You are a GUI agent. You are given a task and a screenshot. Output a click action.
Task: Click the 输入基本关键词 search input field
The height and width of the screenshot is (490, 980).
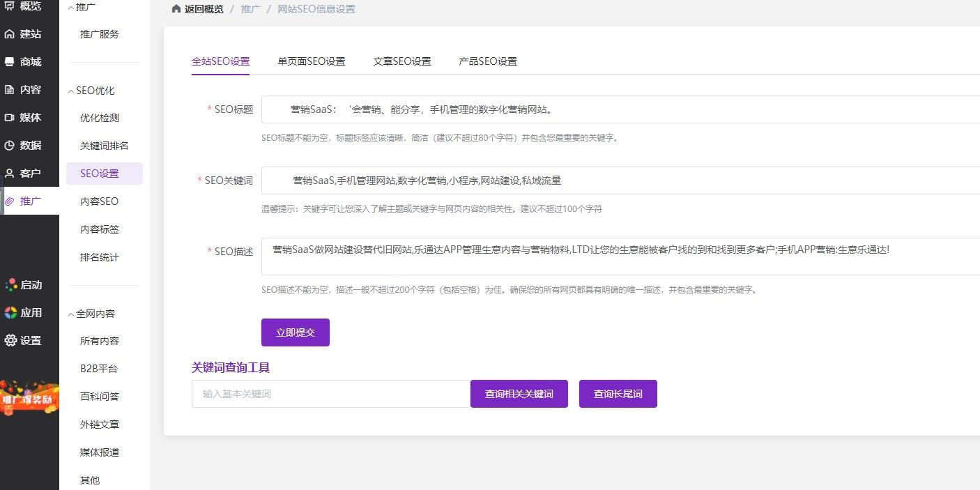click(330, 394)
